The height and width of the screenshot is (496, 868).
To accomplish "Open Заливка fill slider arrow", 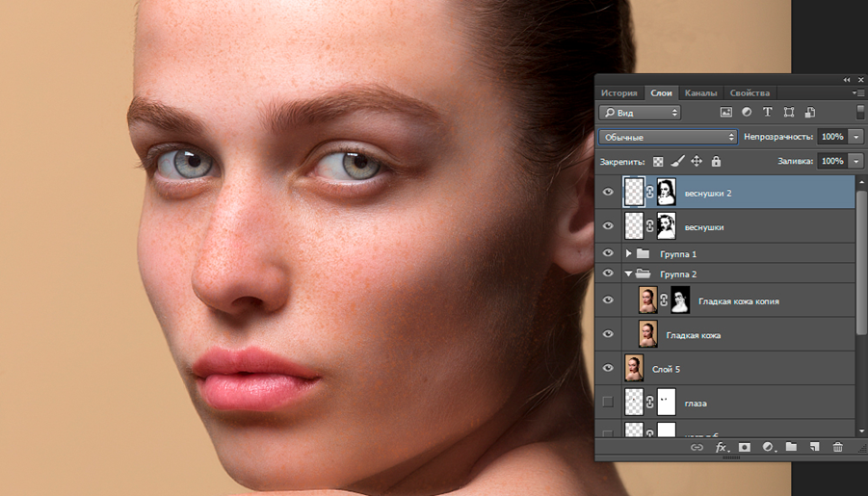I will [x=857, y=161].
